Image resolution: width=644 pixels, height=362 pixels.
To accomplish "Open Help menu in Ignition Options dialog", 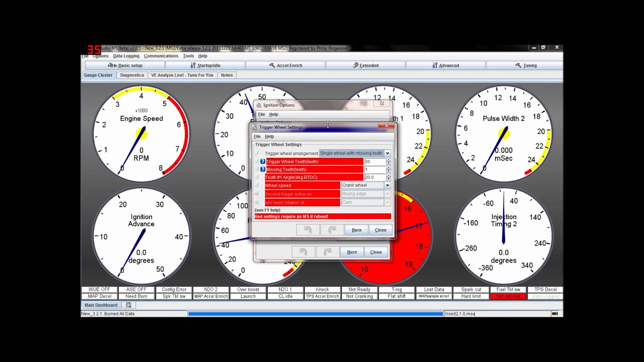I will pyautogui.click(x=273, y=115).
